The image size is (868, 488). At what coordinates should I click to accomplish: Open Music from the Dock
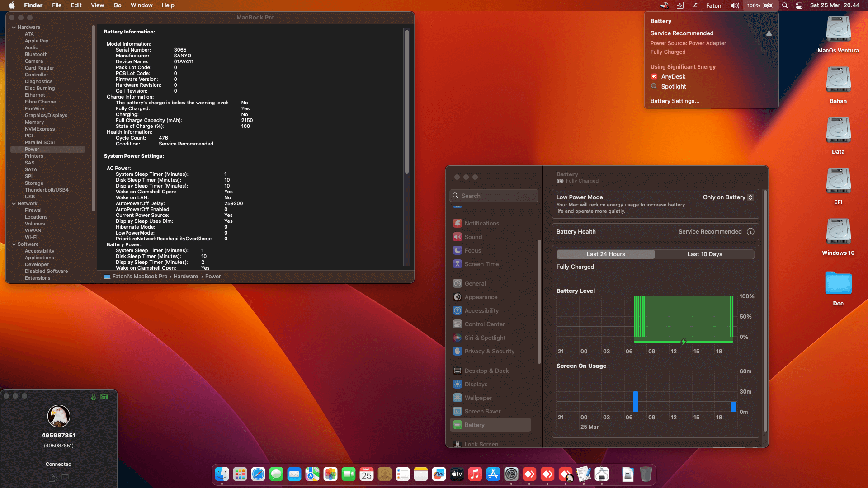point(475,474)
